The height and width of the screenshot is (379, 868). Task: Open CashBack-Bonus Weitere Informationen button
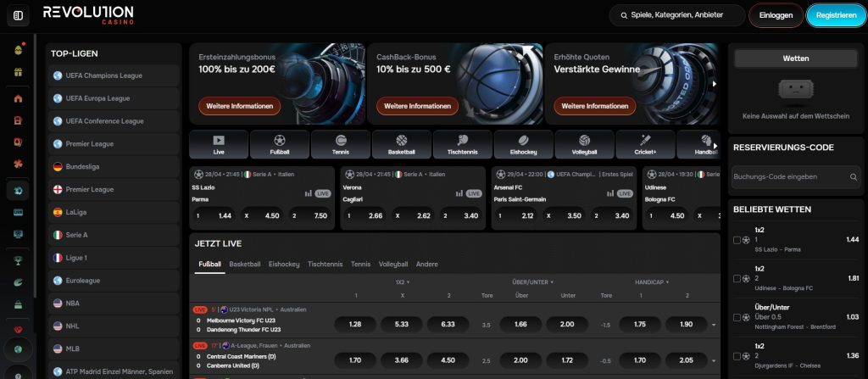[x=417, y=106]
